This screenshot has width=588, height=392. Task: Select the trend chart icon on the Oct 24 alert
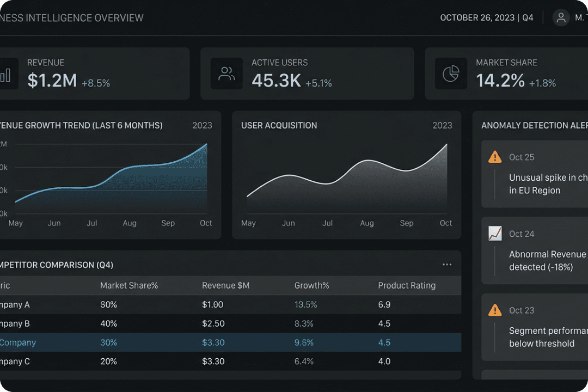pyautogui.click(x=494, y=234)
